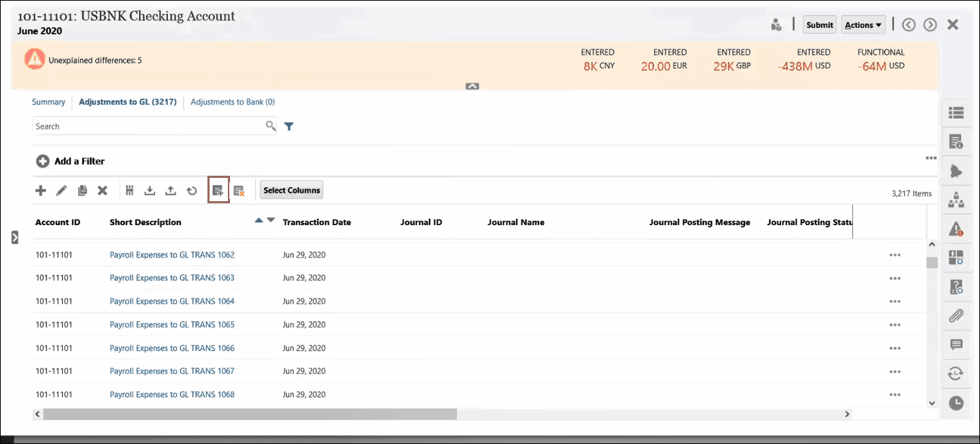Add a new transaction with plus icon
Viewport: 980px width, 444px height.
[41, 191]
